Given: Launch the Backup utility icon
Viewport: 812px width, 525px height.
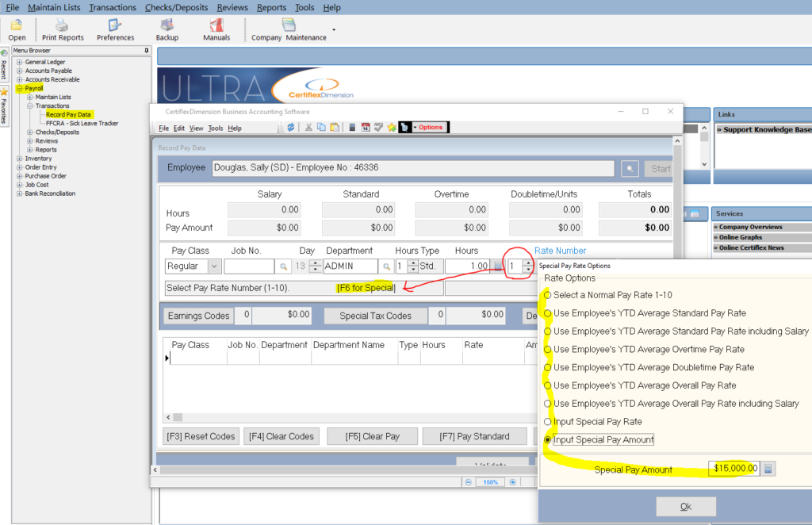Looking at the screenshot, I should [167, 29].
